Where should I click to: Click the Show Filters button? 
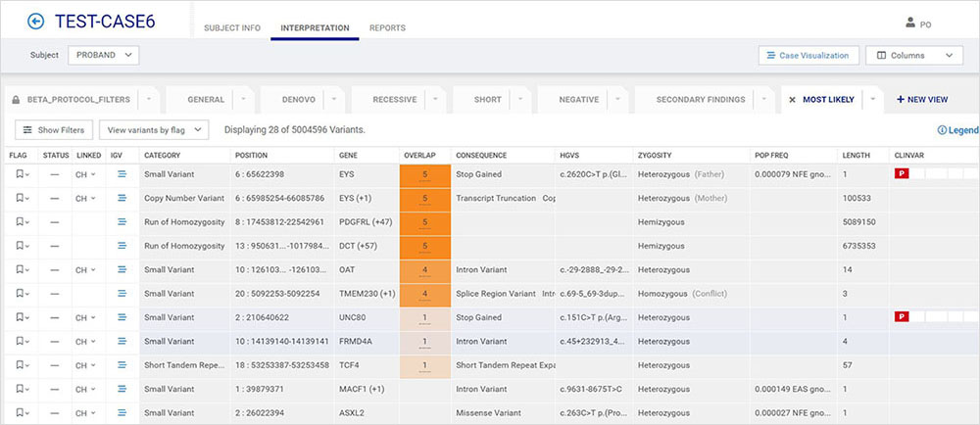click(x=55, y=129)
